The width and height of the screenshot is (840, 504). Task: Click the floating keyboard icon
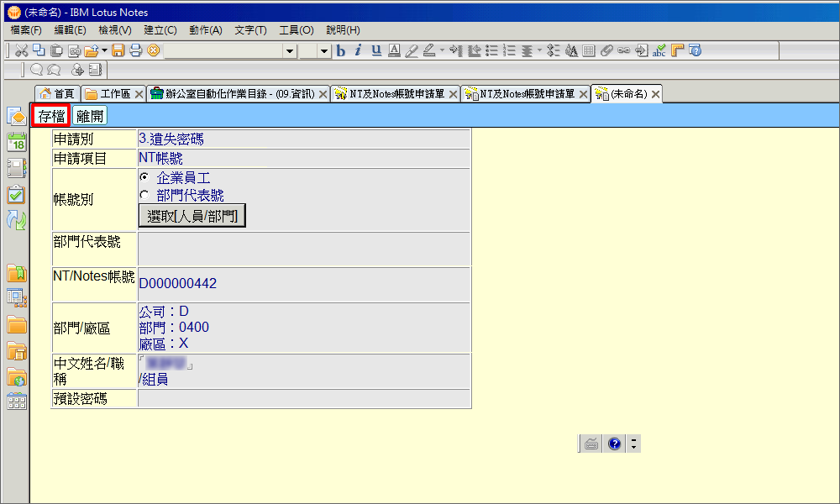pos(591,444)
